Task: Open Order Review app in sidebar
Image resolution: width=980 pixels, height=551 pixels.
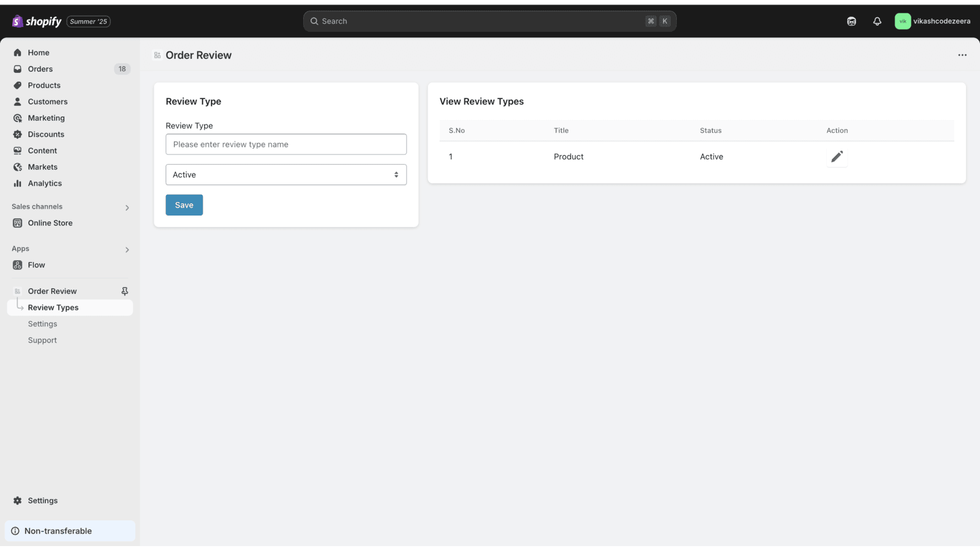Action: click(x=52, y=291)
